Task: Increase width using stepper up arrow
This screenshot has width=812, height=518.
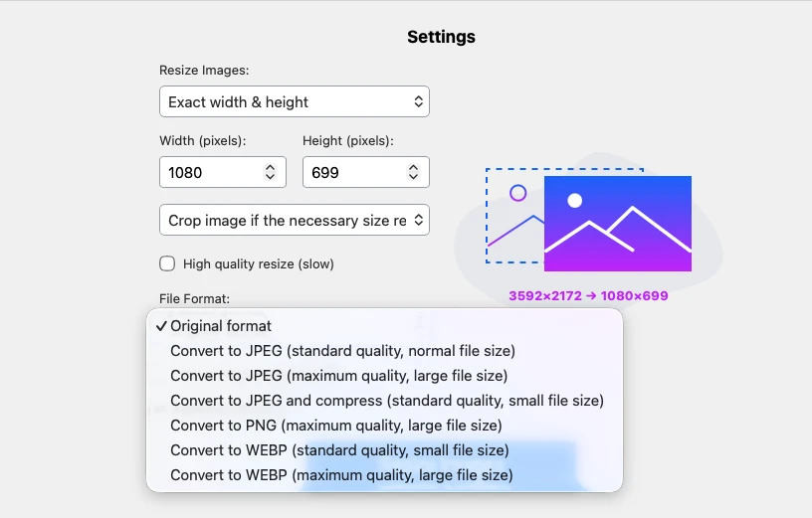Action: (270, 168)
